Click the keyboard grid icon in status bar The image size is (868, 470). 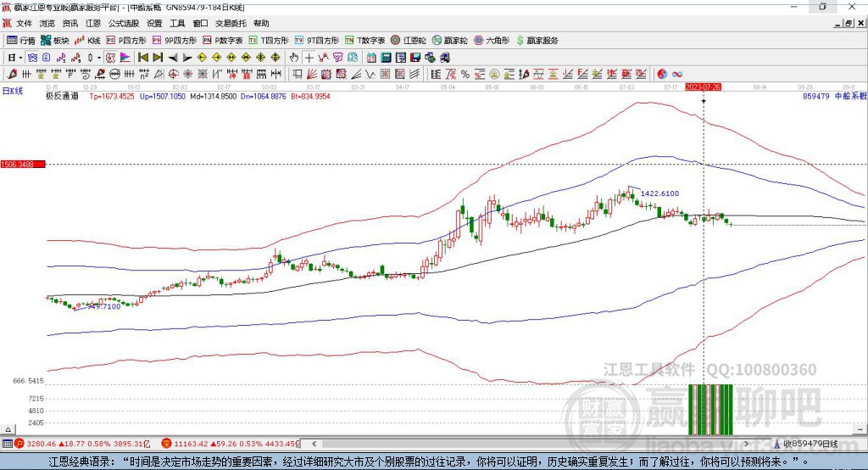7,444
